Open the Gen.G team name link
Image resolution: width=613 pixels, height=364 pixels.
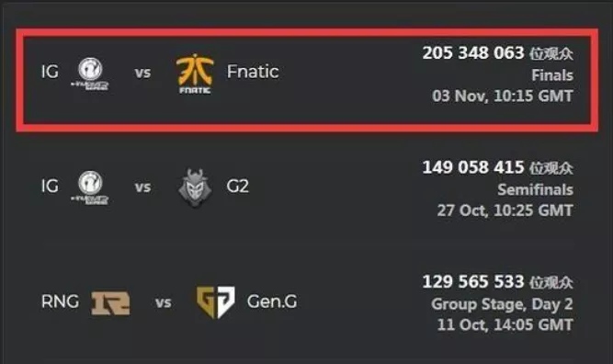[x=272, y=301]
